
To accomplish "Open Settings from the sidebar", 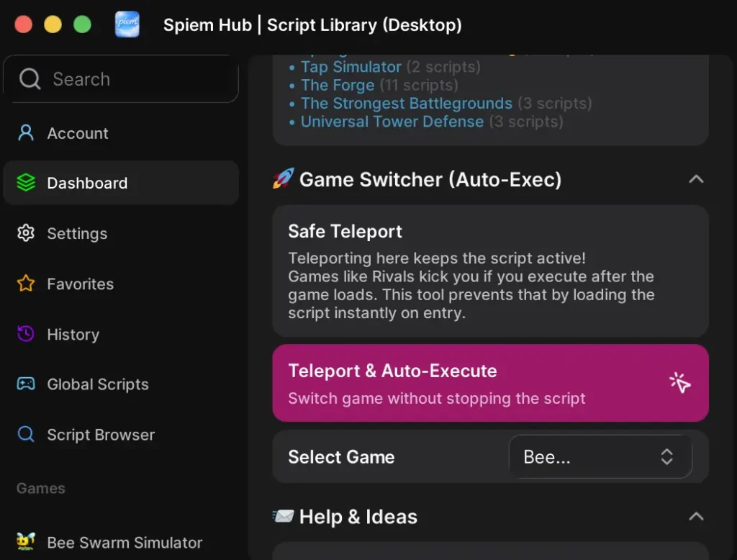I will [x=121, y=233].
